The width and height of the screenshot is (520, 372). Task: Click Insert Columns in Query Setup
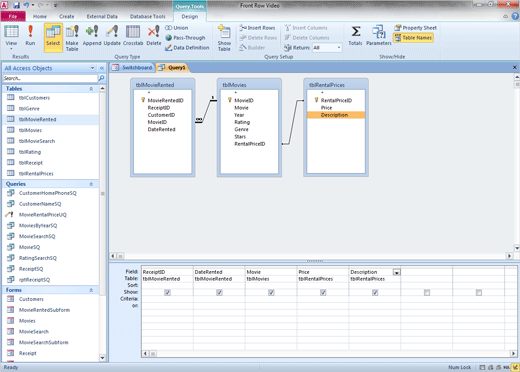coord(306,28)
